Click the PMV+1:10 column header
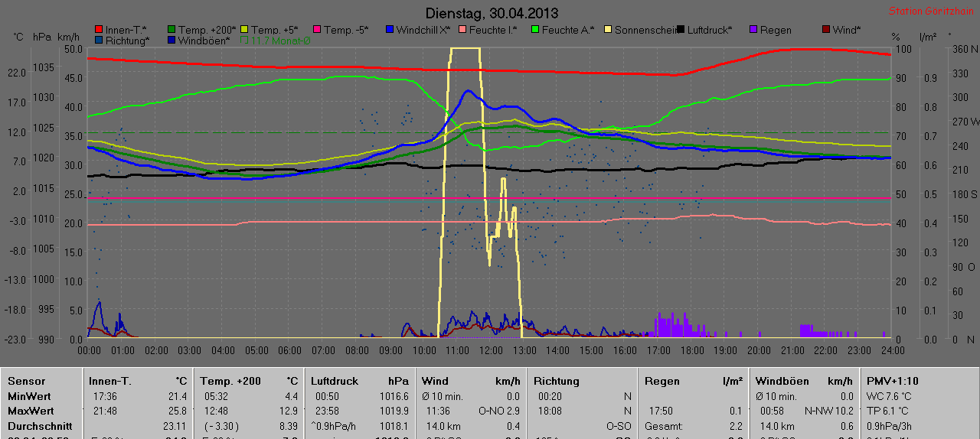 pos(893,381)
